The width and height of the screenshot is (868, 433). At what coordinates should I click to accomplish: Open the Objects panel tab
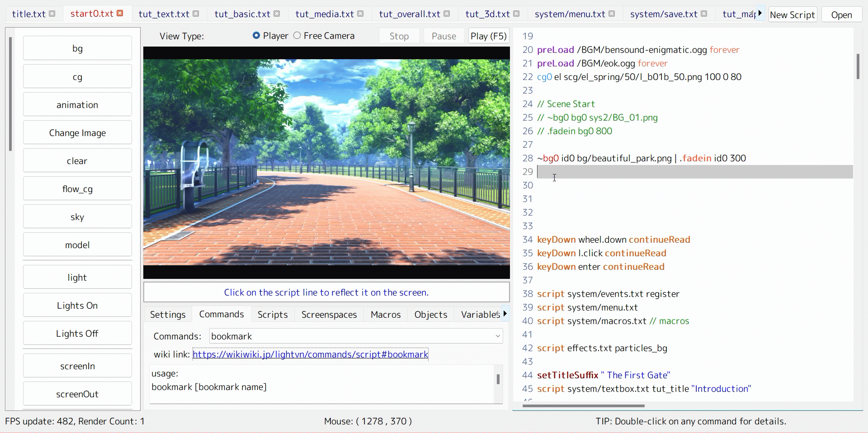click(x=431, y=315)
